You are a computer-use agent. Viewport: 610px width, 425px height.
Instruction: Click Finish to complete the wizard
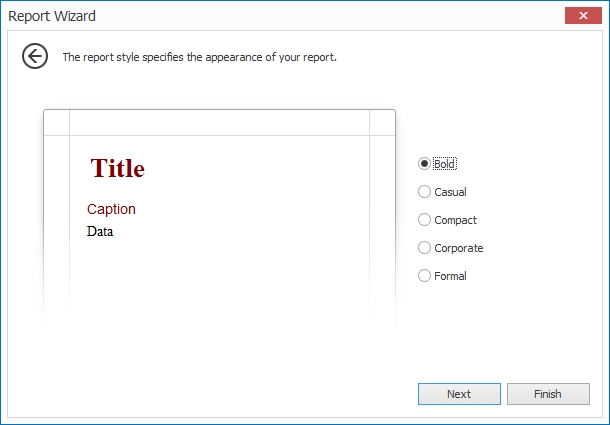tap(547, 394)
